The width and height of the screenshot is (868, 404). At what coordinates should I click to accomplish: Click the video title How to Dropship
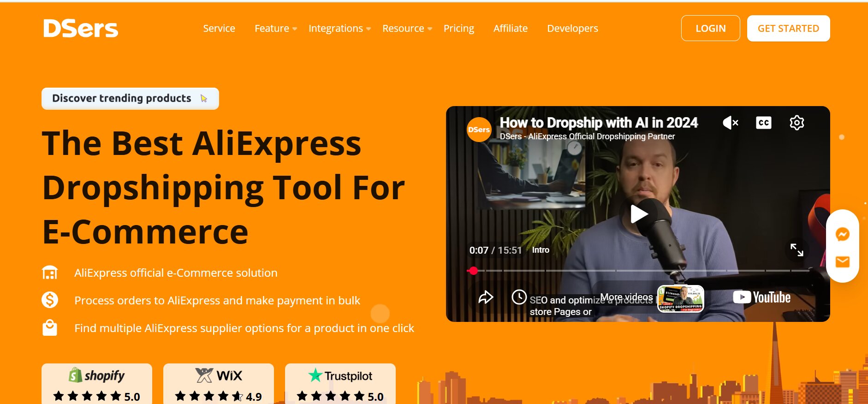599,123
